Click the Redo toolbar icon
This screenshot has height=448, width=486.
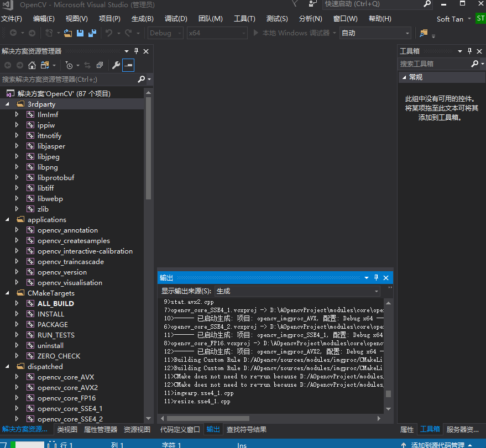click(128, 33)
